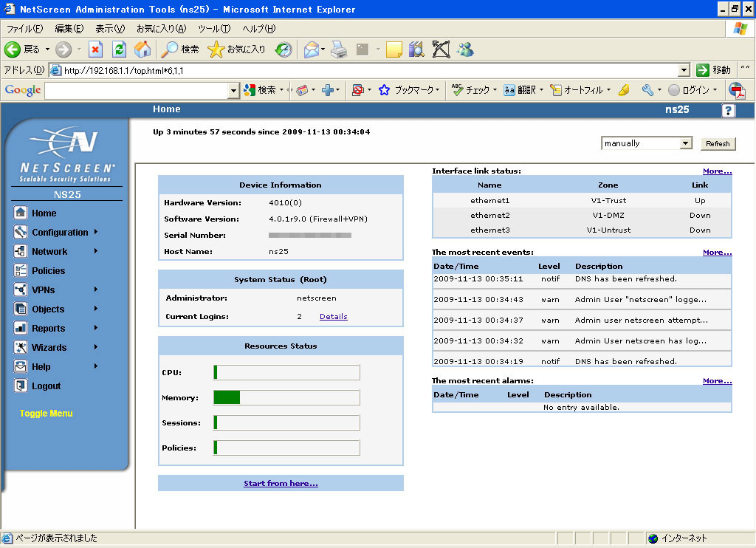Open the refresh interval 'manually' dropdown
The height and width of the screenshot is (548, 756).
tap(647, 143)
